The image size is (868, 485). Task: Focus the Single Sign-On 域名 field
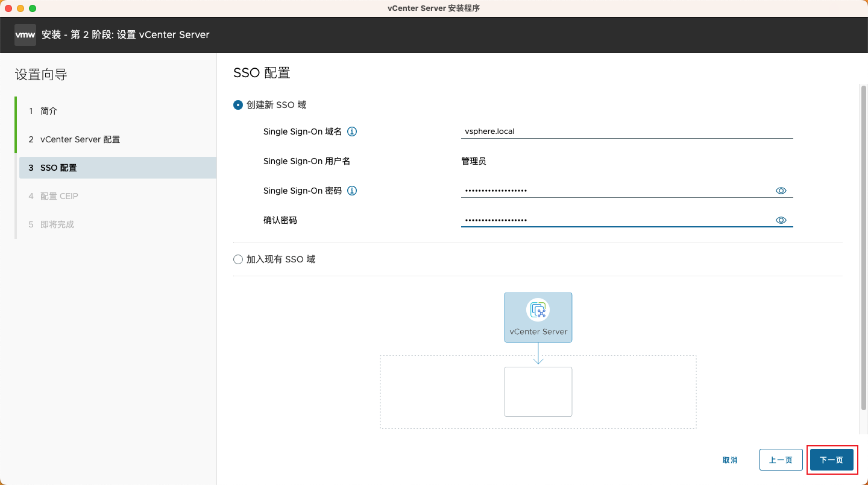point(627,131)
